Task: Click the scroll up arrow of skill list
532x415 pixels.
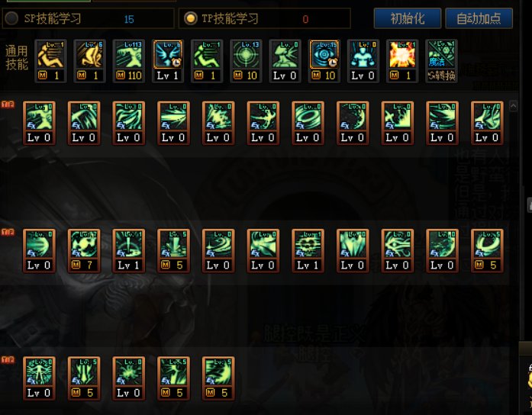Action: coord(514,106)
